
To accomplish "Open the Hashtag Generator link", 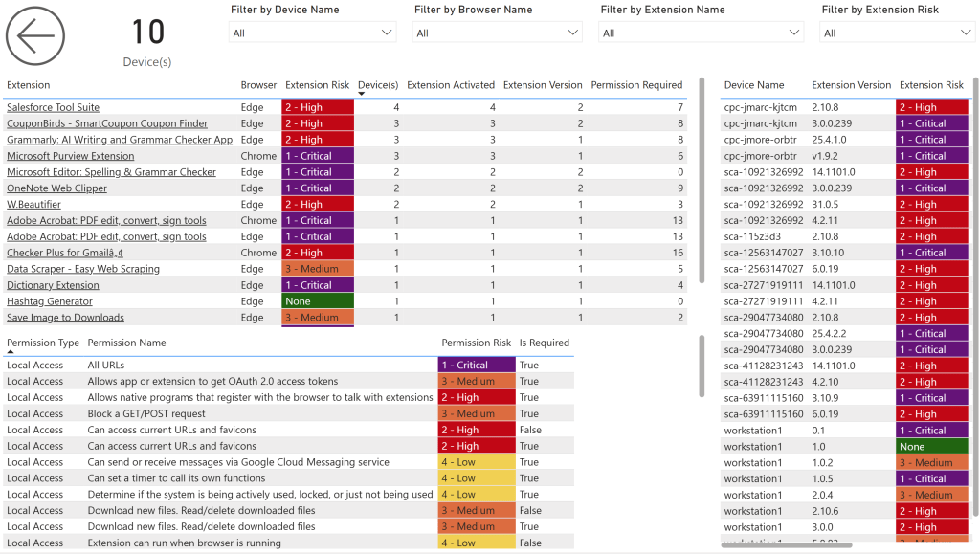I will click(x=50, y=301).
